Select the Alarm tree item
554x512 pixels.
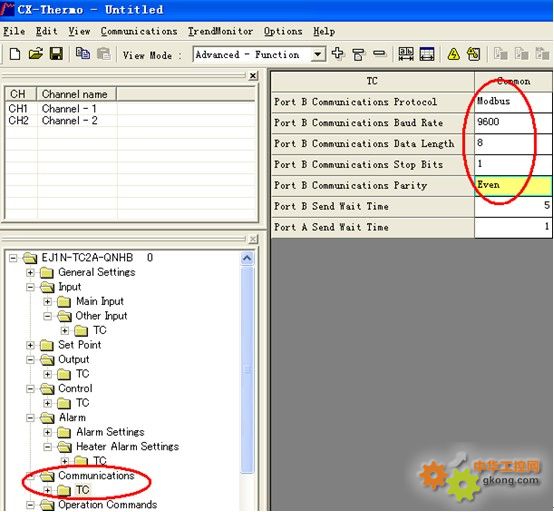coord(72,418)
